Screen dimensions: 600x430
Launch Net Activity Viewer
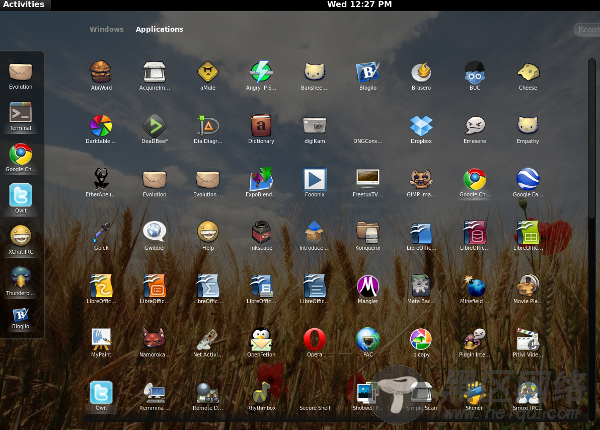pos(208,342)
